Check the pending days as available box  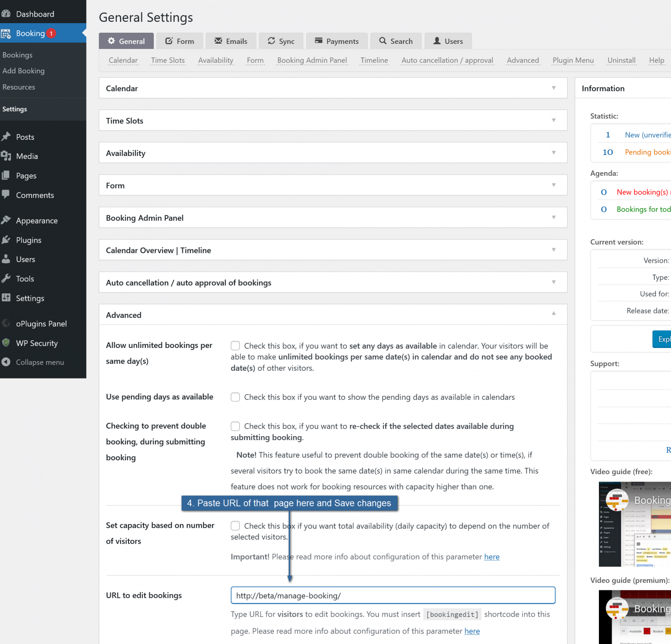tap(235, 397)
